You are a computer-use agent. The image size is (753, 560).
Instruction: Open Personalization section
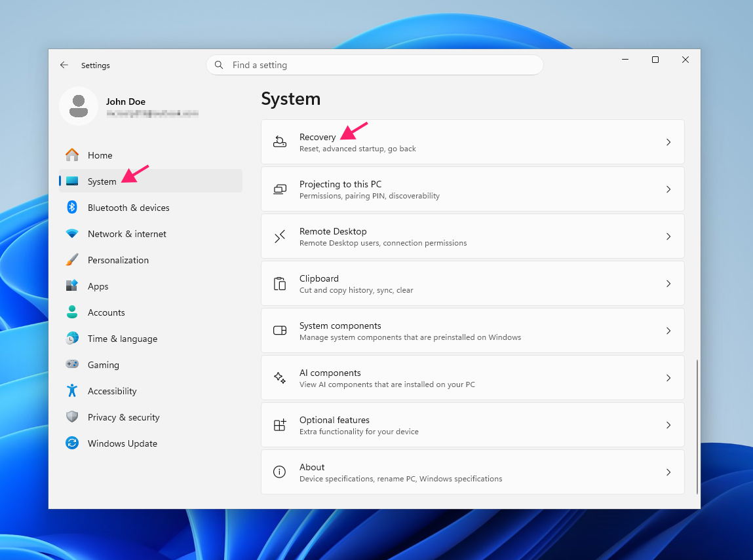151,259
